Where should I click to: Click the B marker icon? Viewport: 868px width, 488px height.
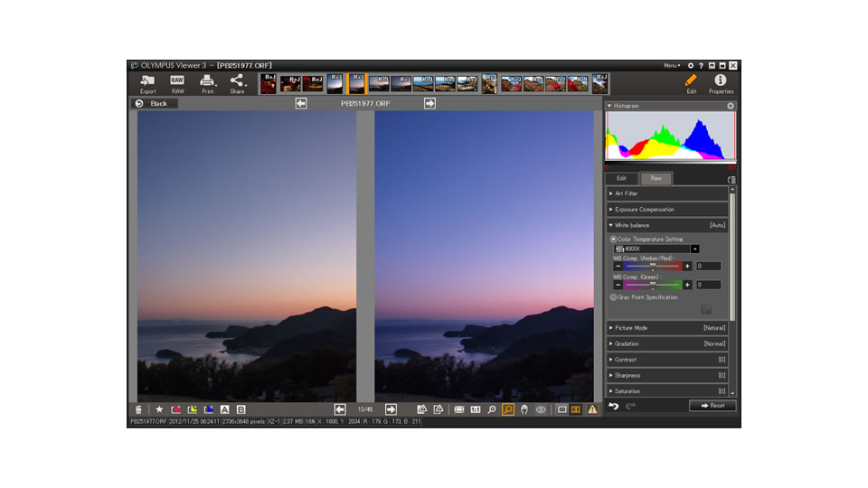coord(241,409)
